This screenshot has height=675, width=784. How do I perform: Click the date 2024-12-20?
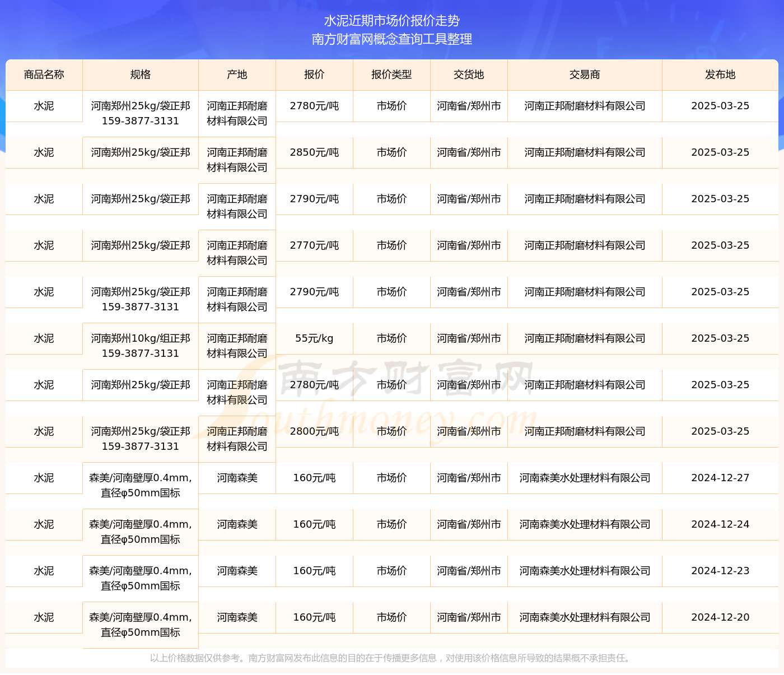coord(720,617)
